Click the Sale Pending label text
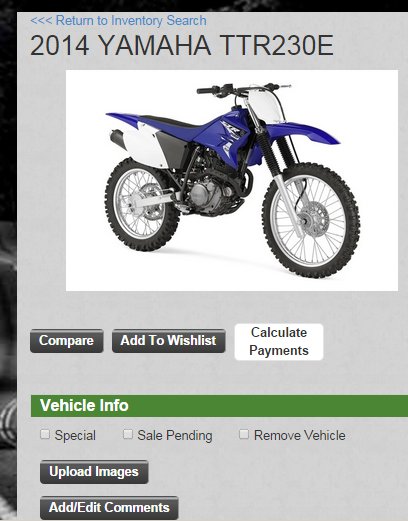The image size is (408, 521). pos(175,435)
